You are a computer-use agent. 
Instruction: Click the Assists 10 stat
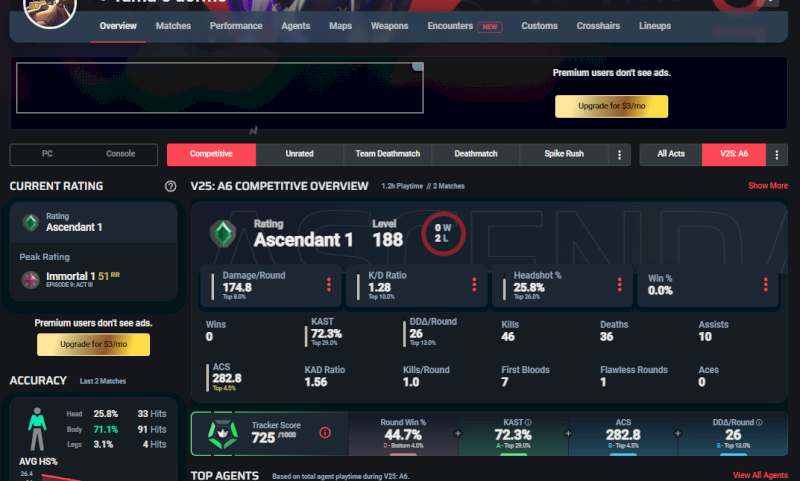713,331
